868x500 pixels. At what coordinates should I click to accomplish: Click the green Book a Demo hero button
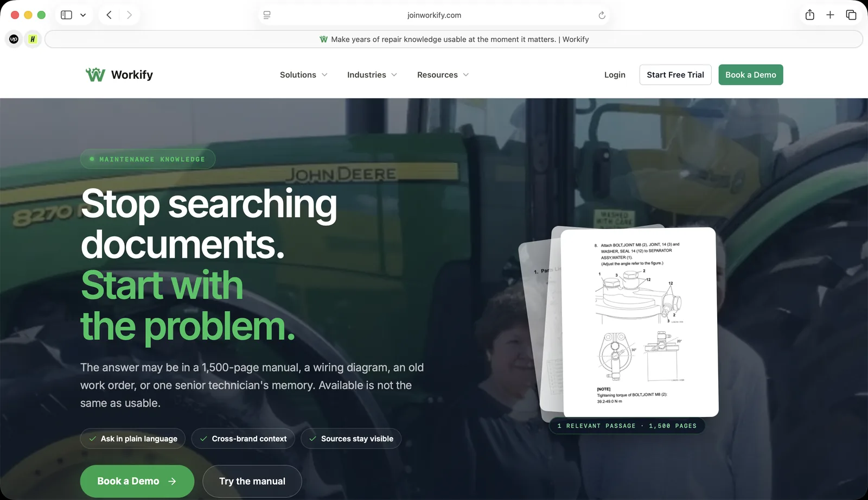click(137, 481)
